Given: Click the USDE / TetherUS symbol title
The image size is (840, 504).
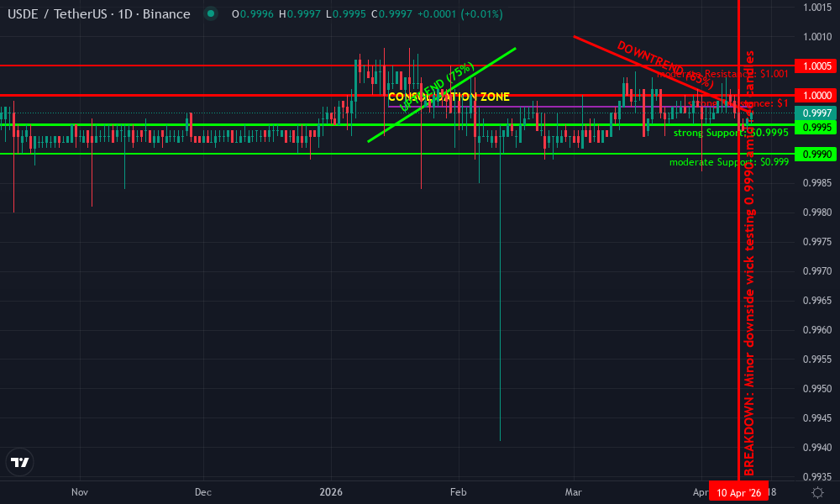Looking at the screenshot, I should click(x=98, y=14).
